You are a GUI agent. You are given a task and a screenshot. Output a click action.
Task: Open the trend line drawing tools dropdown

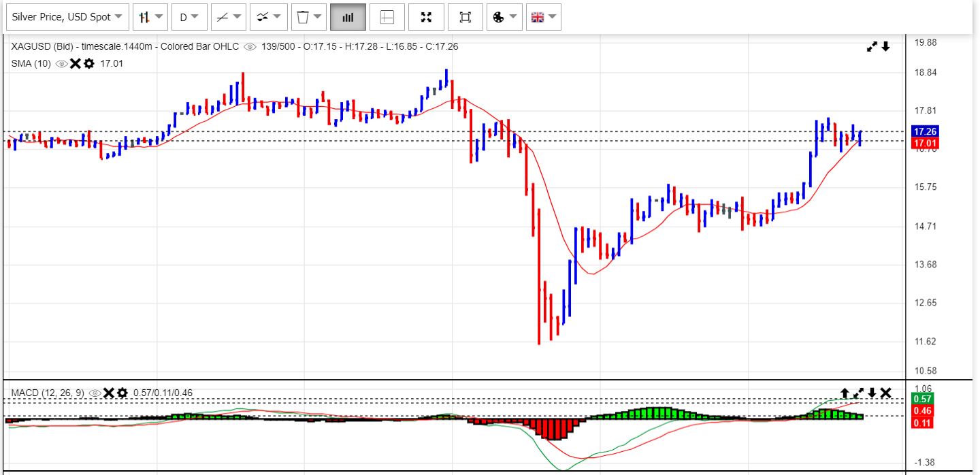229,17
